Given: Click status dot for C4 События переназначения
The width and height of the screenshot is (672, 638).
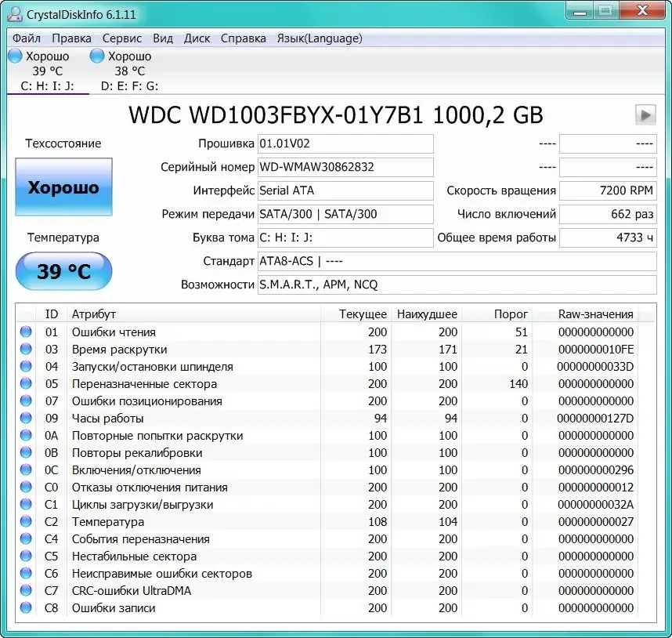Looking at the screenshot, I should point(26,538).
